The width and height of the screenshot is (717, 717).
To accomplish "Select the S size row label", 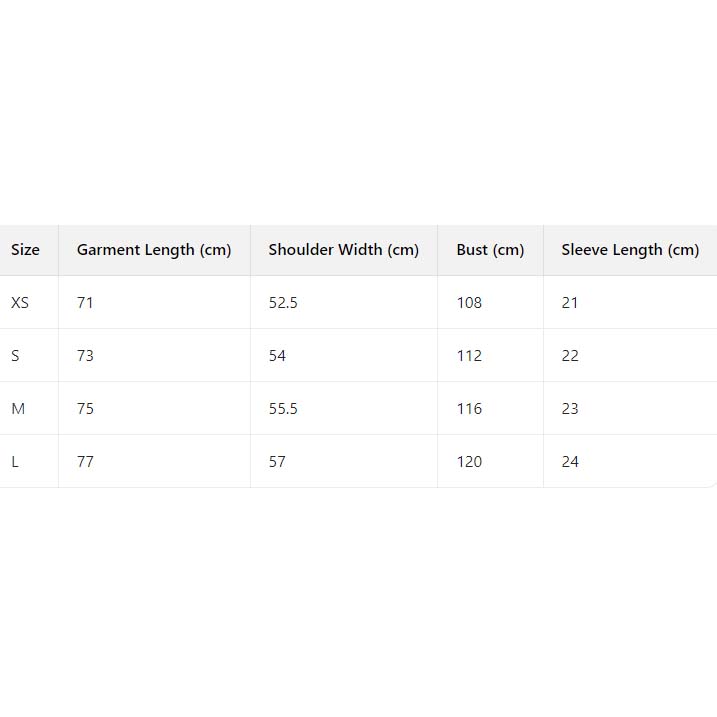I will tap(15, 356).
